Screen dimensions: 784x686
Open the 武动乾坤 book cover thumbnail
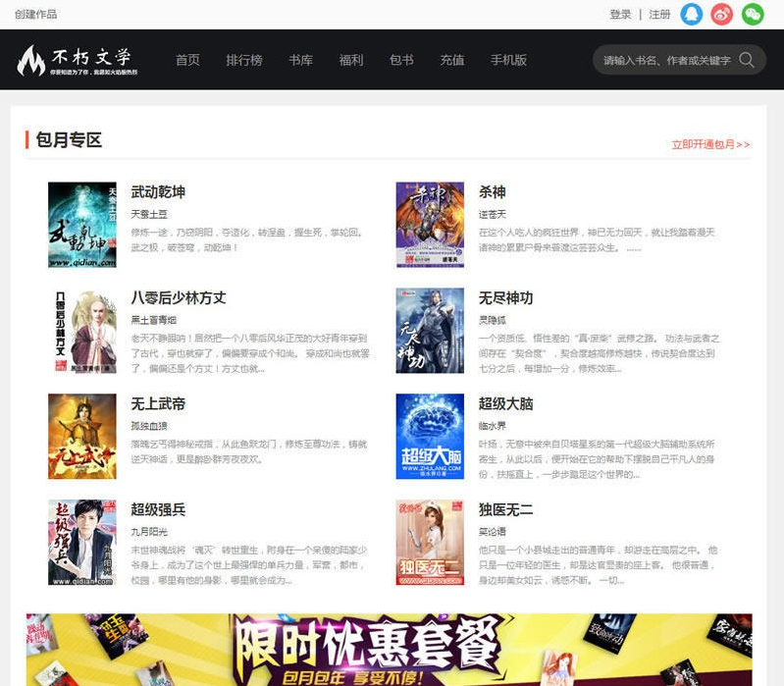click(82, 225)
